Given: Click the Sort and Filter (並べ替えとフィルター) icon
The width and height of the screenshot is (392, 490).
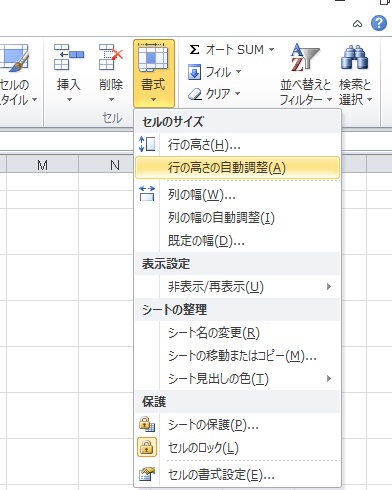Looking at the screenshot, I should tap(305, 58).
